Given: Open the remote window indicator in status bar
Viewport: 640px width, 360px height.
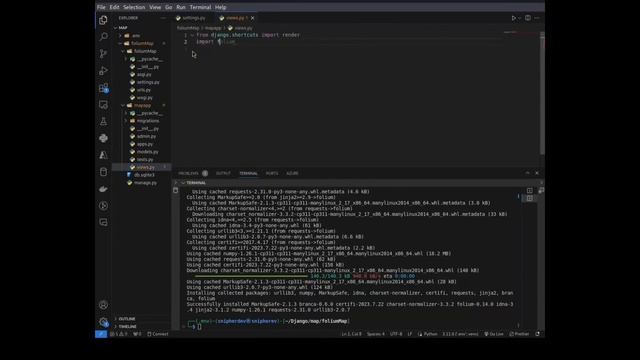Looking at the screenshot, I should click(x=101, y=334).
